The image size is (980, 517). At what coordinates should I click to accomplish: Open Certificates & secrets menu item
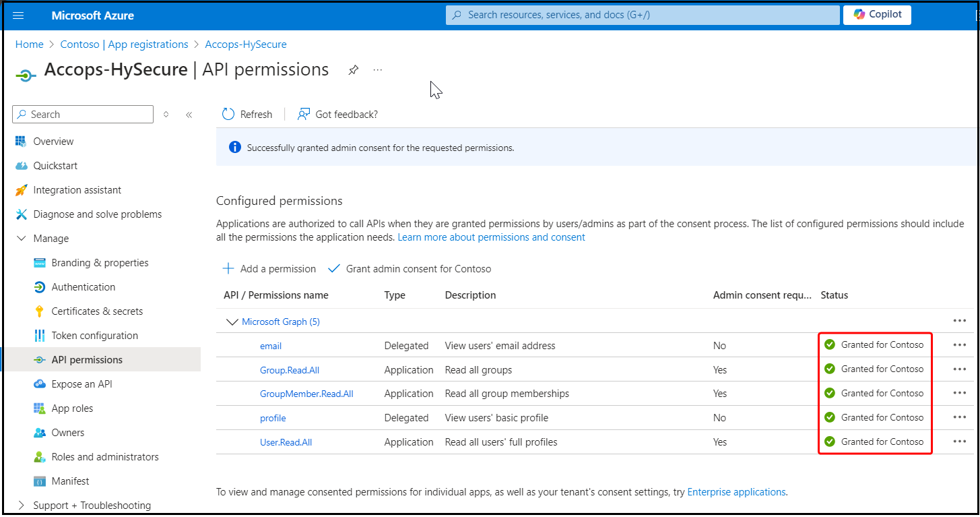(x=97, y=311)
